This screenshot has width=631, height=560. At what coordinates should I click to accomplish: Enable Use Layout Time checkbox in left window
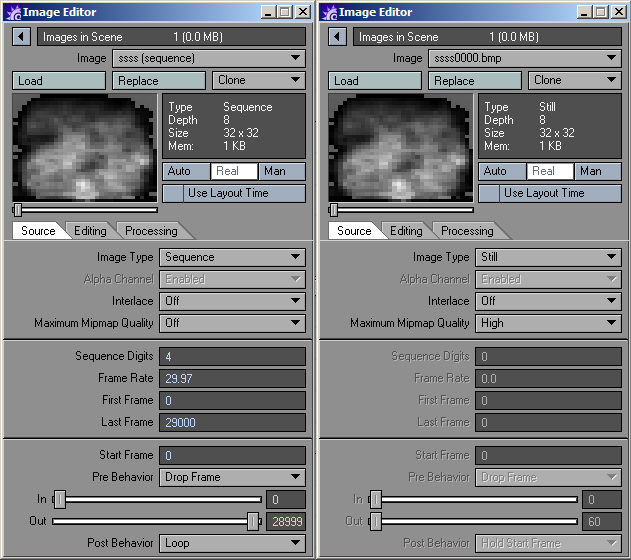[173, 194]
